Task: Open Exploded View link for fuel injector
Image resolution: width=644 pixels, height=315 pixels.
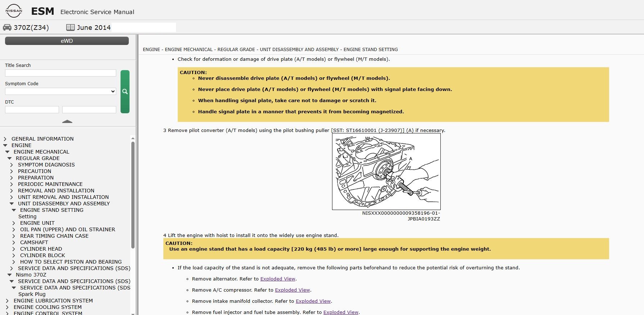Action: click(341, 312)
